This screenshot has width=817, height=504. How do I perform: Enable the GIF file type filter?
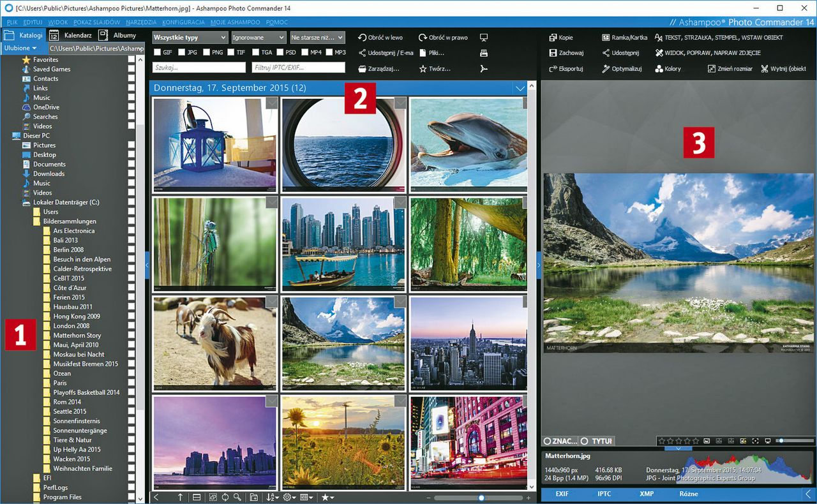pos(158,52)
